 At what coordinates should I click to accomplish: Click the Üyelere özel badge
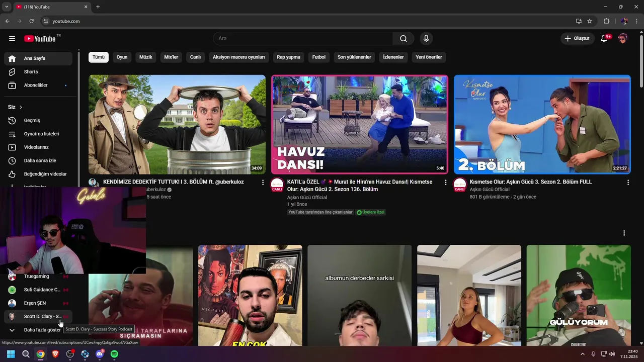(371, 212)
